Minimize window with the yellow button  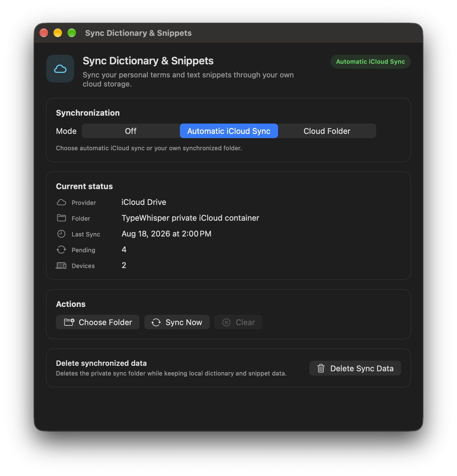coord(58,33)
